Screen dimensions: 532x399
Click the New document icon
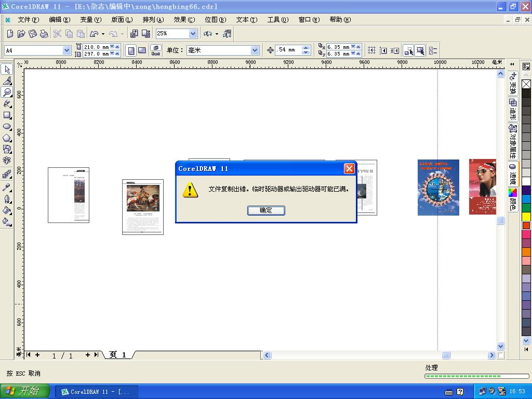10,34
